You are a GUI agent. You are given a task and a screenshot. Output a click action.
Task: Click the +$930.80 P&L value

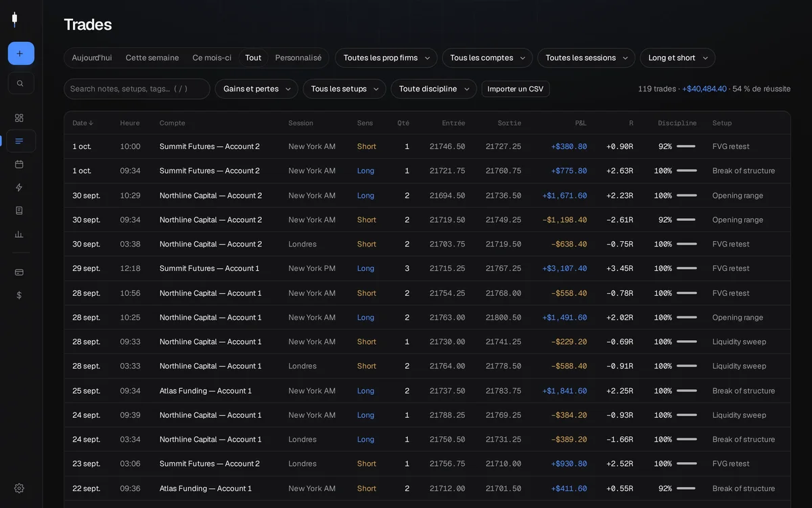tap(569, 464)
